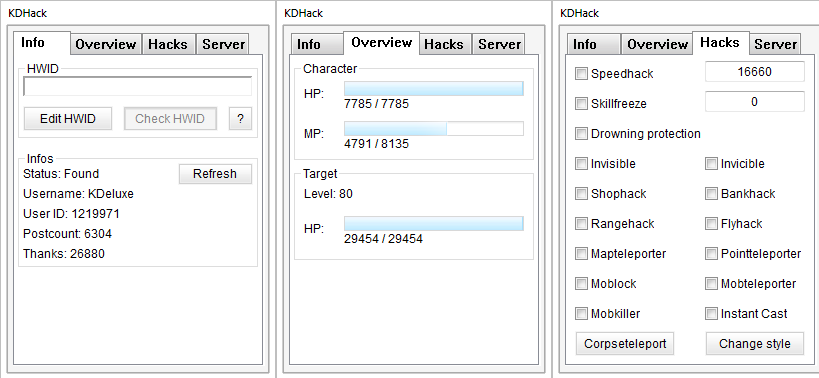The width and height of the screenshot is (819, 378).
Task: Click the 7785 / 7785 HP value
Action: (377, 104)
